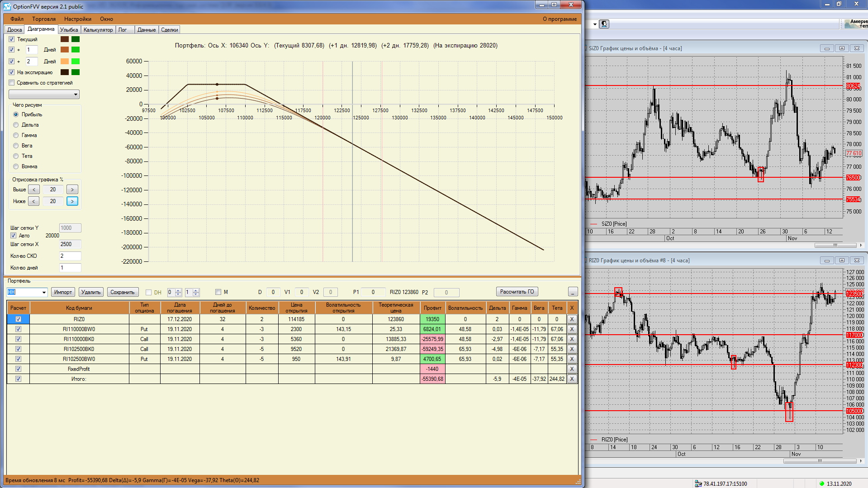Close the RIZ0 chart window

pos(857,261)
